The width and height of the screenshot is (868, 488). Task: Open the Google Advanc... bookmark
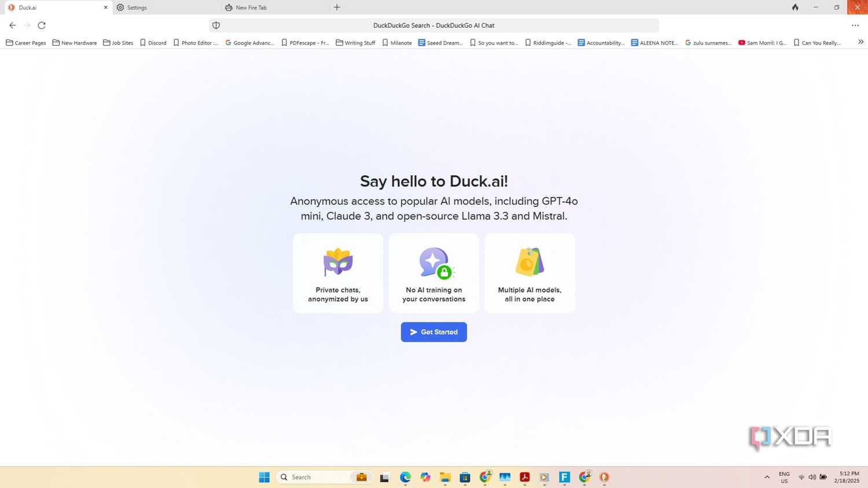point(249,43)
